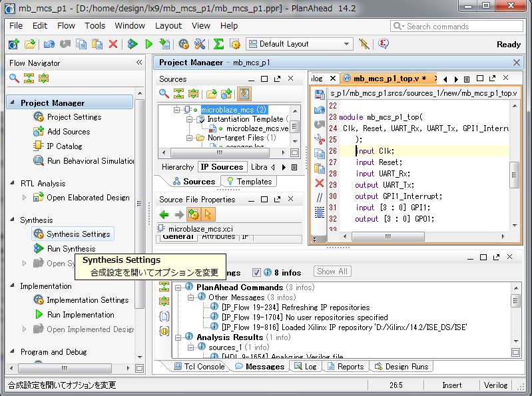Collapse the Program and Debug section
The height and width of the screenshot is (396, 532).
(x=13, y=351)
